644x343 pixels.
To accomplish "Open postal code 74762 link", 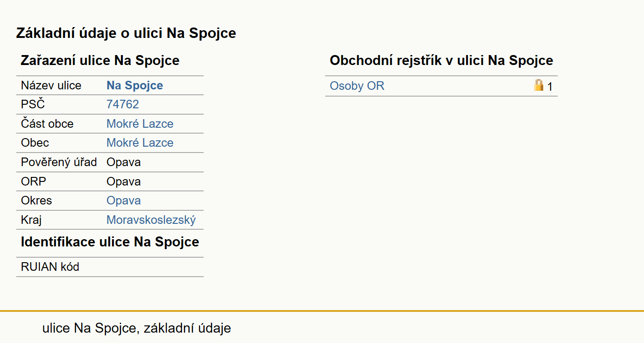I will [x=122, y=105].
